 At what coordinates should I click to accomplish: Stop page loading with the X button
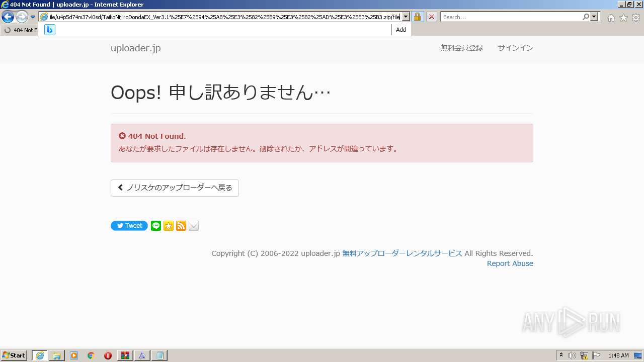(432, 17)
